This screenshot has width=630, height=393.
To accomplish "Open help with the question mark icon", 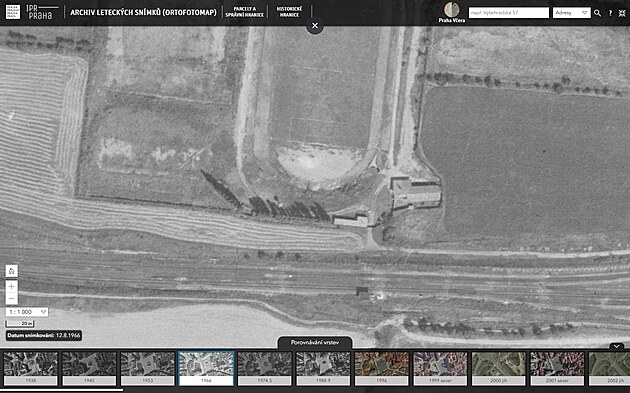I will pyautogui.click(x=610, y=13).
